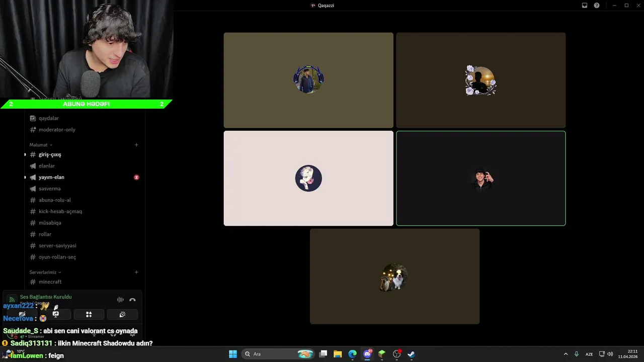This screenshot has width=644, height=362.
Task: Select the dog avatar participant tile
Action: coord(394,277)
